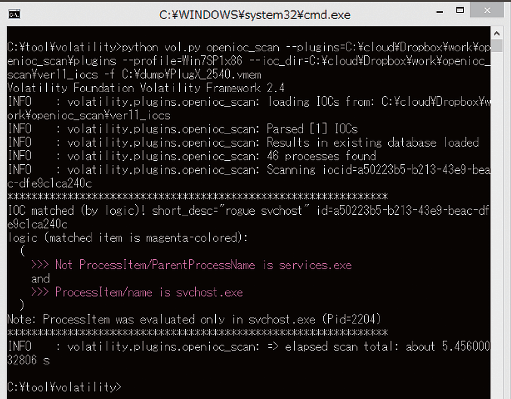Click the Volatility Framework 2.4 line
This screenshot has height=399, width=511.
click(x=146, y=88)
